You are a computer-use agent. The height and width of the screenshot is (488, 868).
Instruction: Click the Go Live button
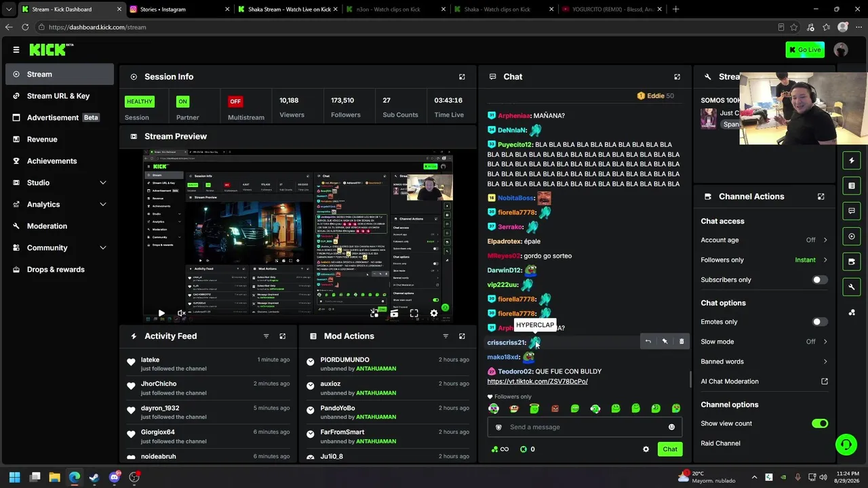point(805,49)
